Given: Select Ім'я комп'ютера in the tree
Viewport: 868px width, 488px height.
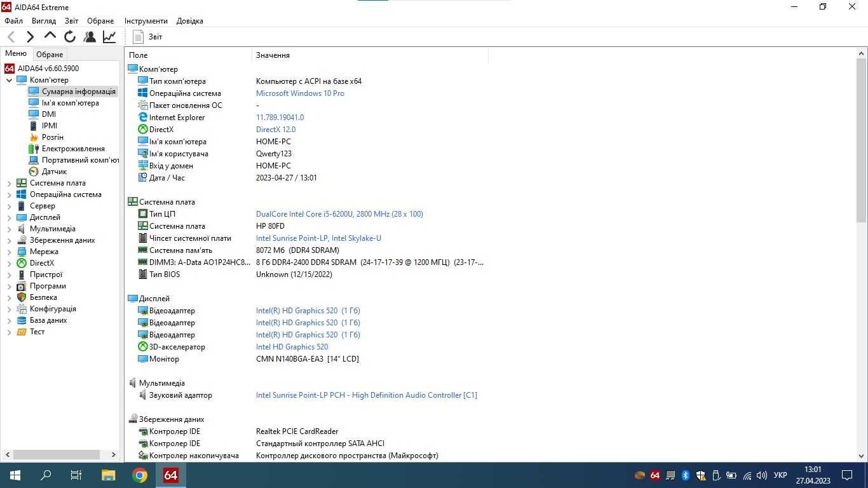Looking at the screenshot, I should pos(70,103).
